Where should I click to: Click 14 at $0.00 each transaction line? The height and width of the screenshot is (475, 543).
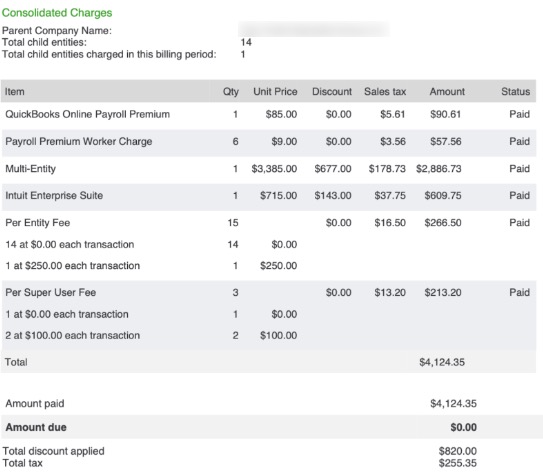pos(70,245)
